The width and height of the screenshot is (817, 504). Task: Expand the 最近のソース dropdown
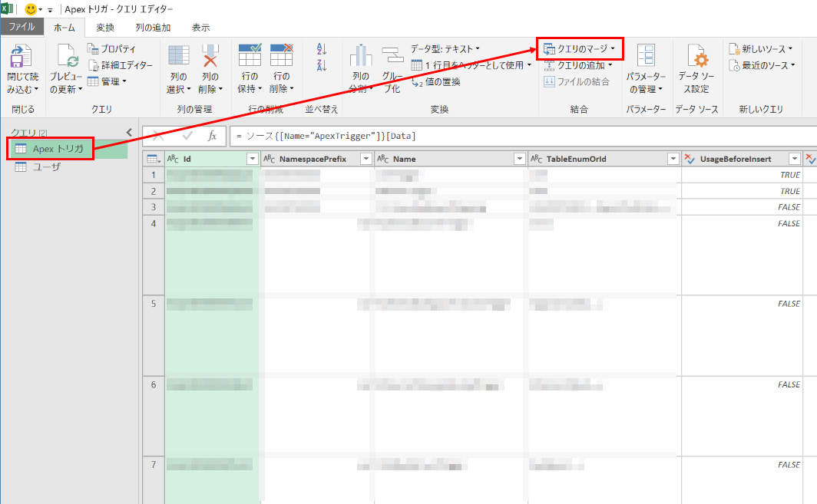(x=793, y=65)
